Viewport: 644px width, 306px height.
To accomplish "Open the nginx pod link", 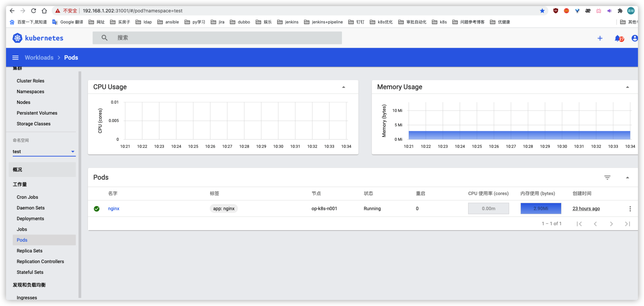I will click(113, 208).
